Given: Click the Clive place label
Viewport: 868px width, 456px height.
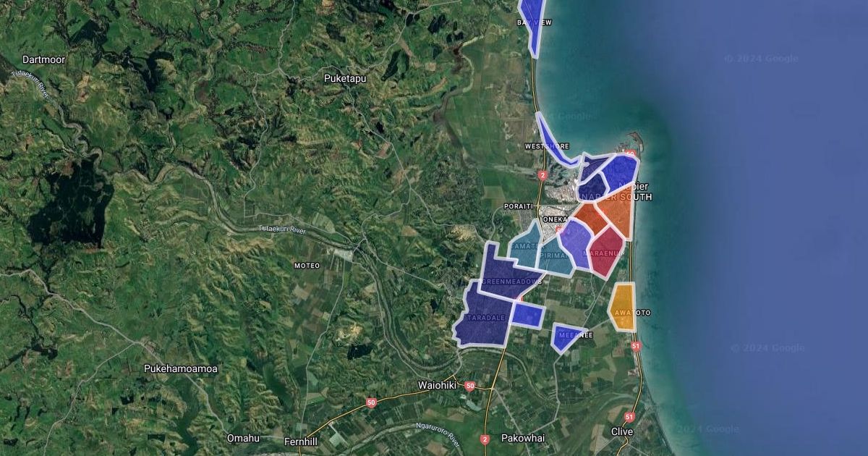Looking at the screenshot, I should (x=622, y=431).
